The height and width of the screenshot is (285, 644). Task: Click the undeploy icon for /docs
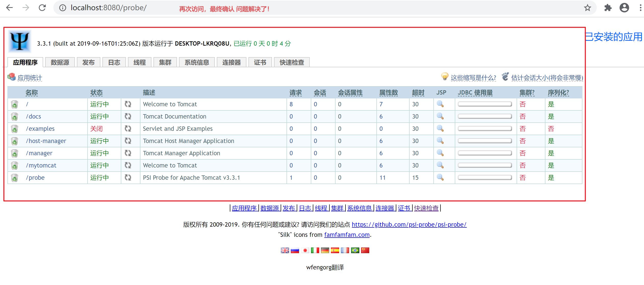tap(15, 116)
